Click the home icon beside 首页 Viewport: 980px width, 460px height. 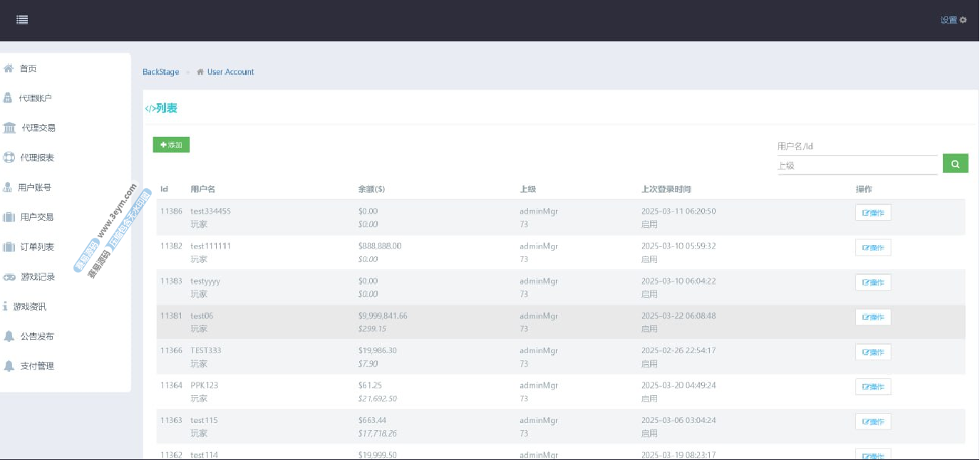9,68
